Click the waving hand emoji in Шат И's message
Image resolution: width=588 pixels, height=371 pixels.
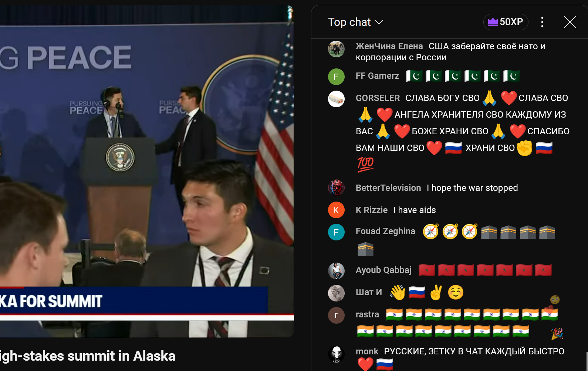tap(398, 293)
